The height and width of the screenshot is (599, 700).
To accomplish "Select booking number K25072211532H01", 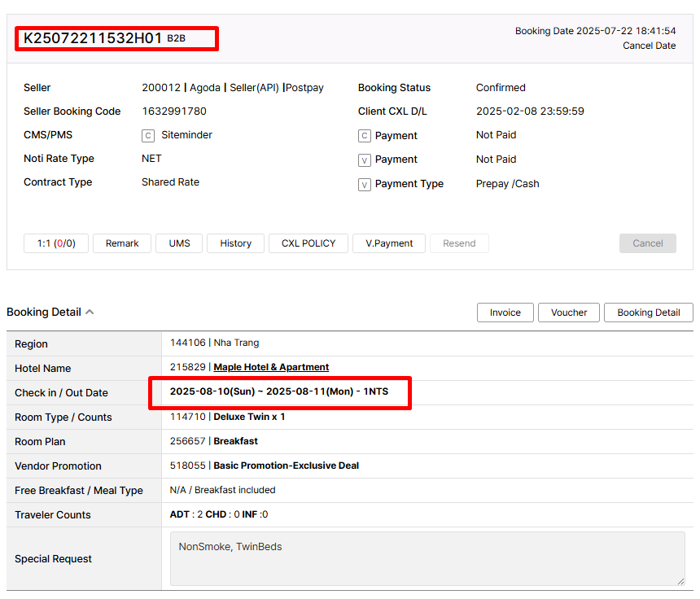I will point(93,37).
